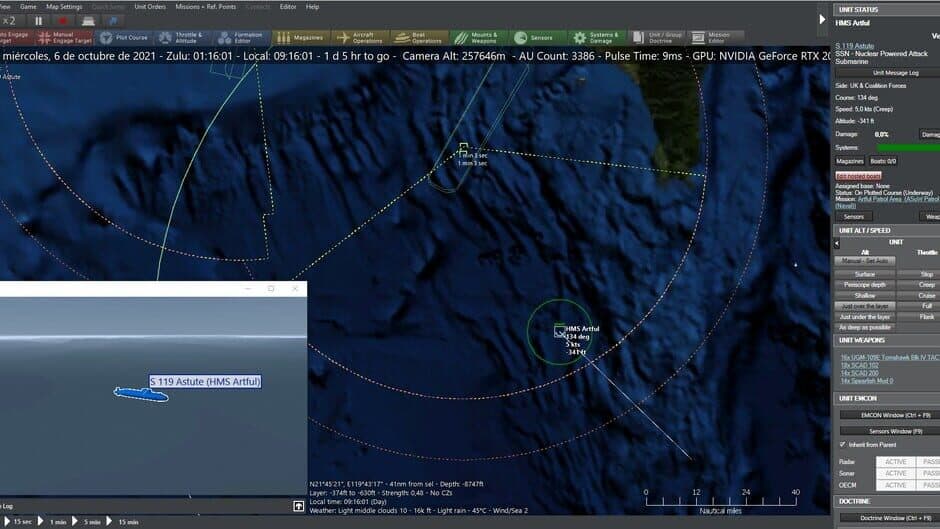
Task: Open 14x Spearfish Mod 0 link
Action: click(867, 381)
